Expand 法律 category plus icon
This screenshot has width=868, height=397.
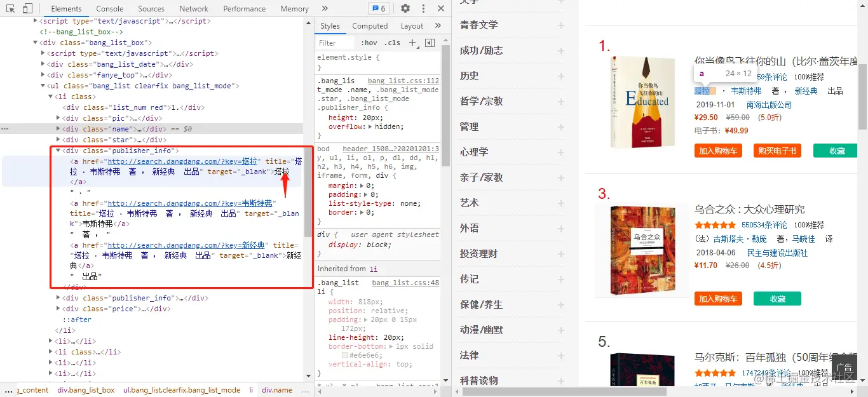pos(561,356)
